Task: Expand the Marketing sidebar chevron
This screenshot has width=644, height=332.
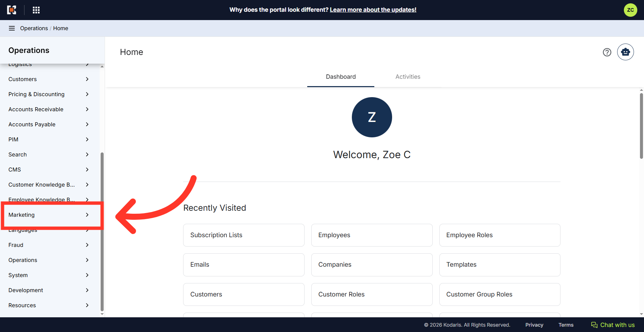Action: click(87, 215)
